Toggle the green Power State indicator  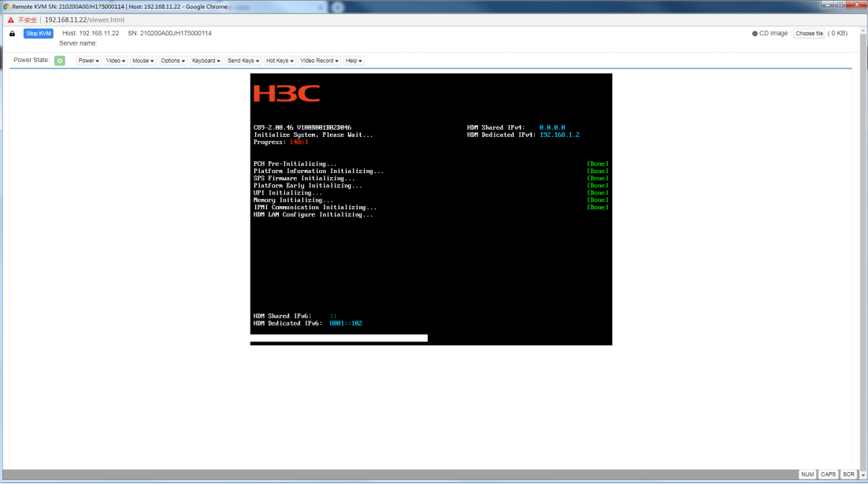click(x=60, y=61)
